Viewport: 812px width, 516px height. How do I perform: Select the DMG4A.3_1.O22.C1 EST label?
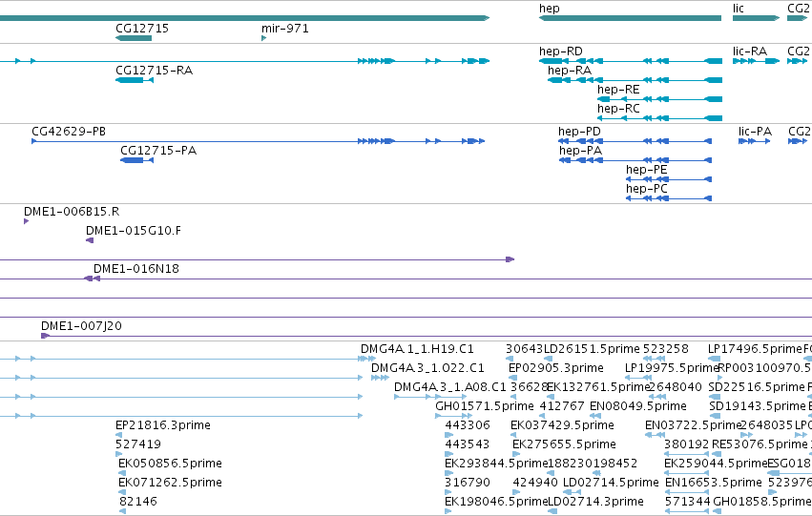pos(427,368)
